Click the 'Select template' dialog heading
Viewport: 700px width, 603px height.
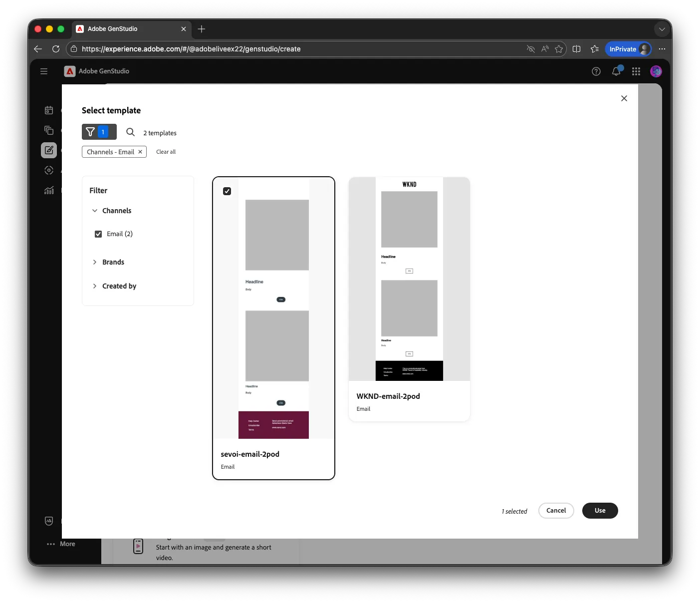point(111,110)
